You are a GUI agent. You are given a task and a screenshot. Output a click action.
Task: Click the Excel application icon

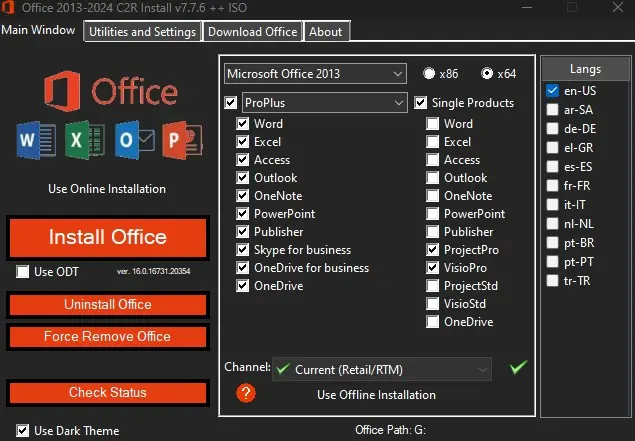click(85, 140)
